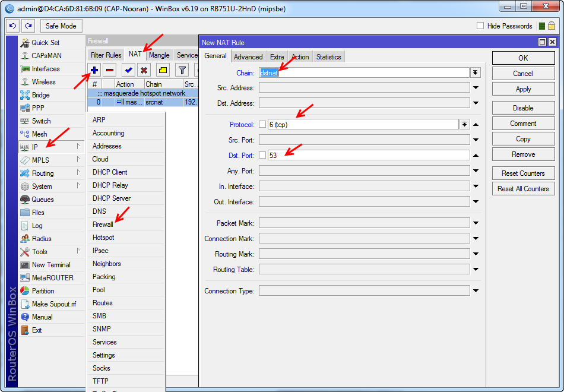Select Firewall from IP submenu

[x=126, y=225]
